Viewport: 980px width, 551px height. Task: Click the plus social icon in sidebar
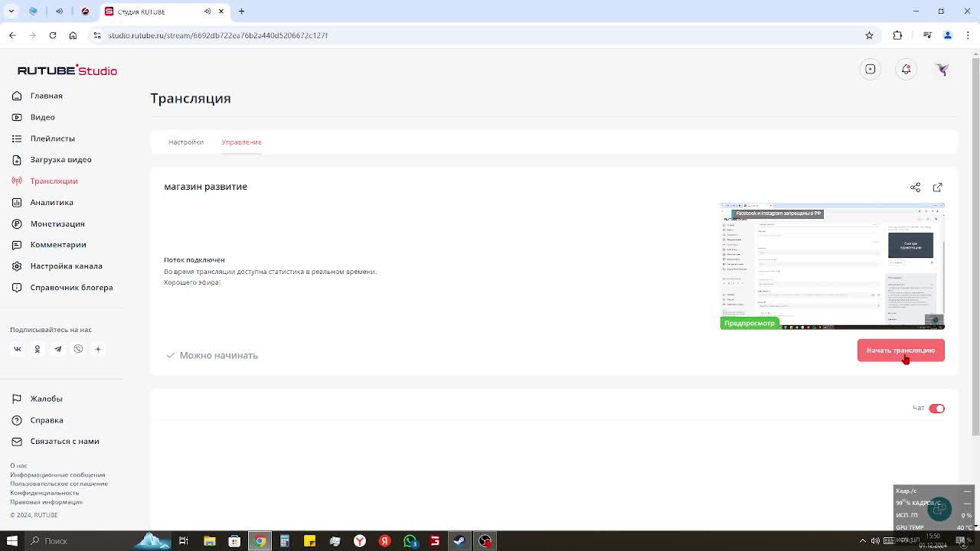[x=98, y=349]
